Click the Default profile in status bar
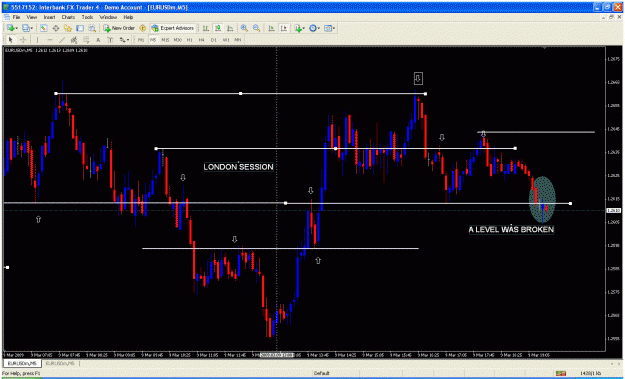 (x=321, y=373)
